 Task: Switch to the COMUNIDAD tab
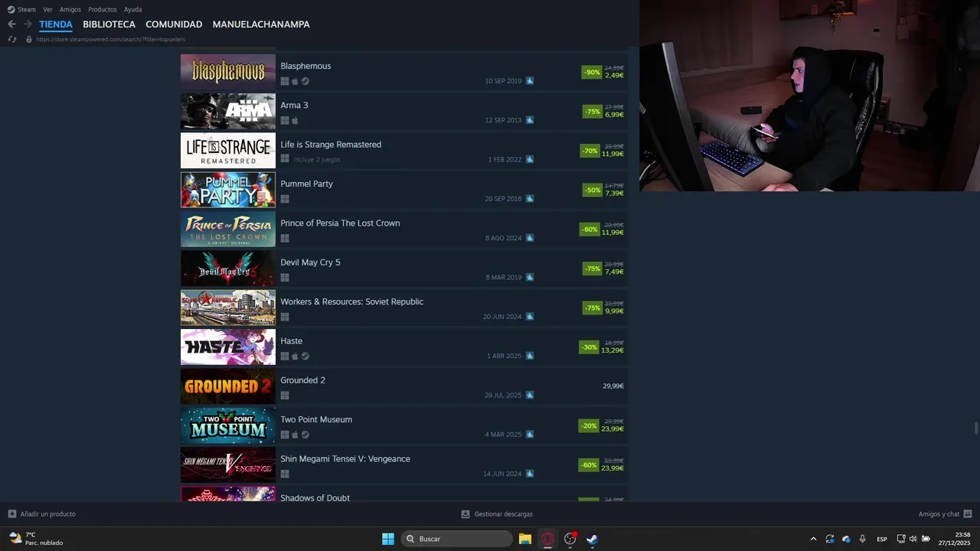pyautogui.click(x=174, y=24)
